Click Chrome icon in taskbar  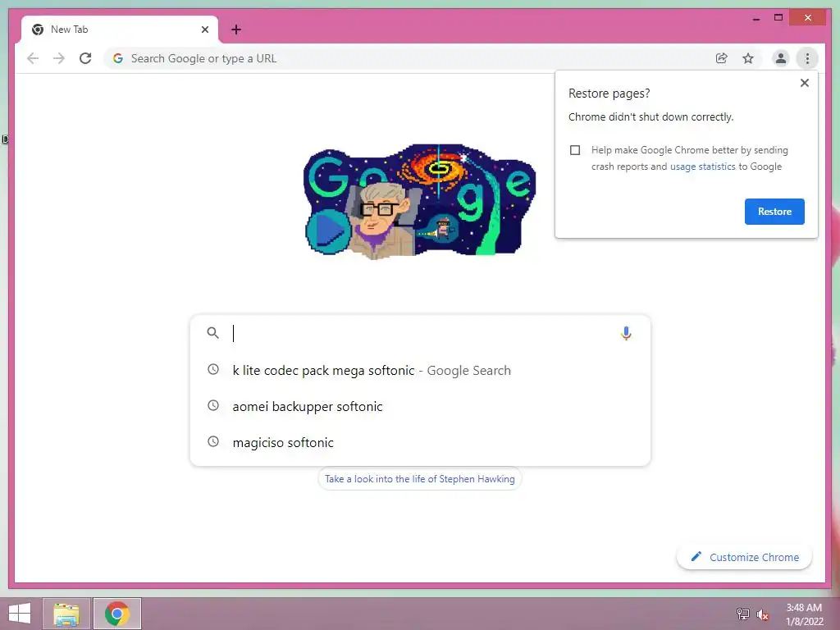point(117,614)
